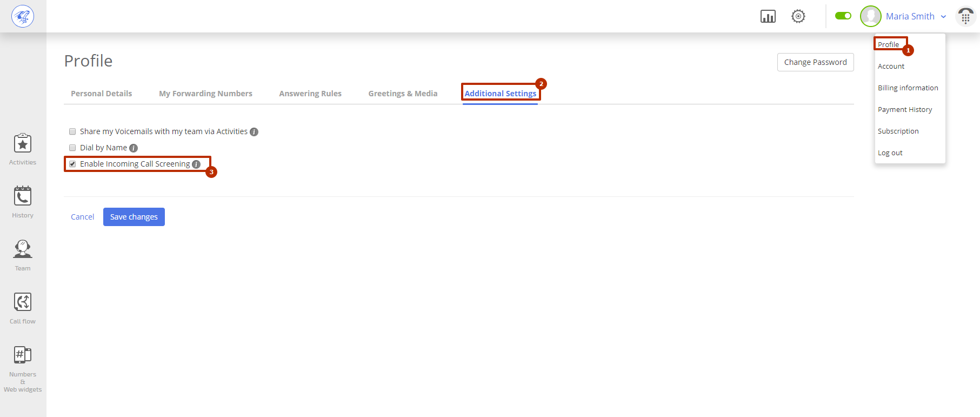Select Account from user menu
This screenshot has height=417, width=980.
(891, 66)
